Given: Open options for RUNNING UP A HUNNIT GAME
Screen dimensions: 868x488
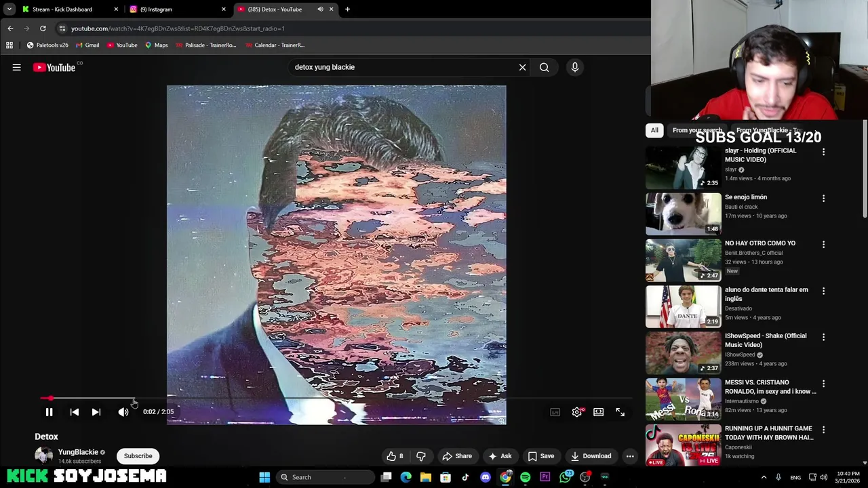Looking at the screenshot, I should tap(823, 430).
